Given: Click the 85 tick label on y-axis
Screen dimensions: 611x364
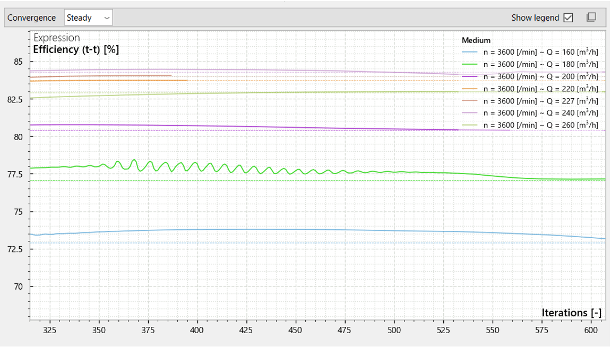Looking at the screenshot, I should tap(18, 62).
